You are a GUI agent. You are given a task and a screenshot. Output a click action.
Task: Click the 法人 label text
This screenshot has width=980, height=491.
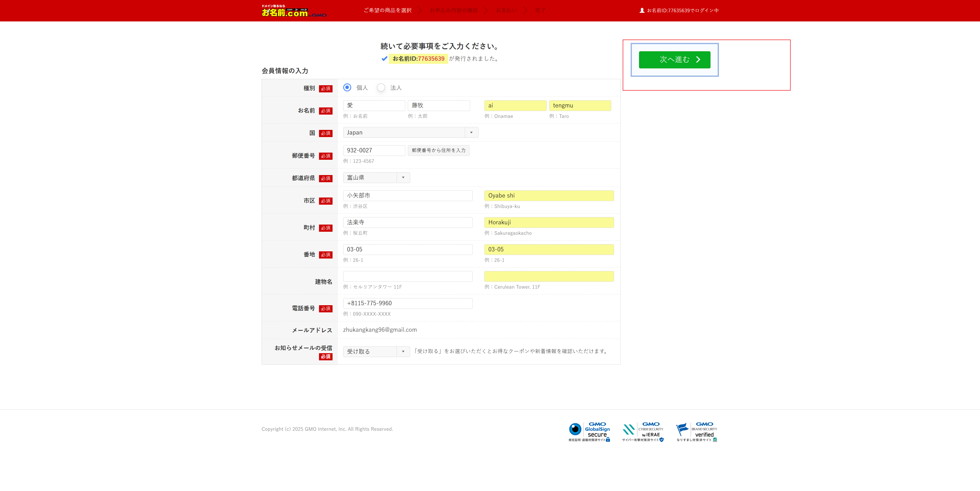click(x=396, y=88)
